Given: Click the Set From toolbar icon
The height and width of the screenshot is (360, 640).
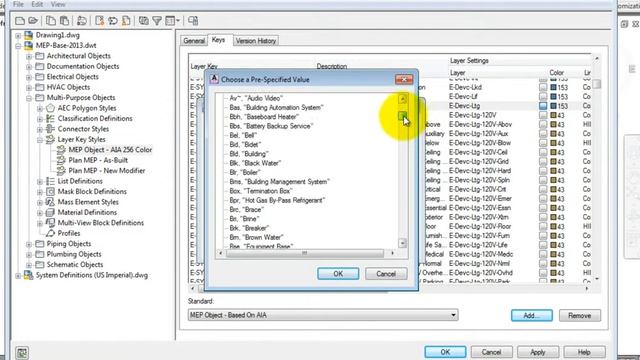Looking at the screenshot, I should point(113,20).
